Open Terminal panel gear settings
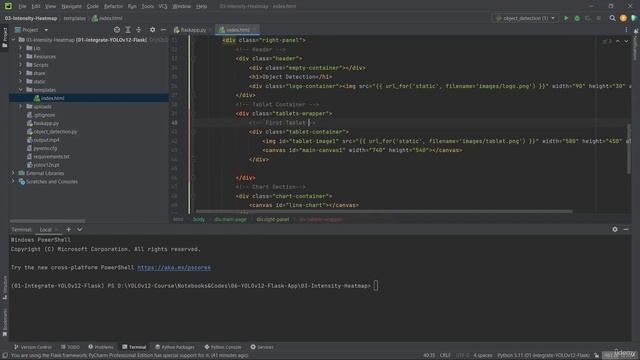The height and width of the screenshot is (360, 640). 615,229
